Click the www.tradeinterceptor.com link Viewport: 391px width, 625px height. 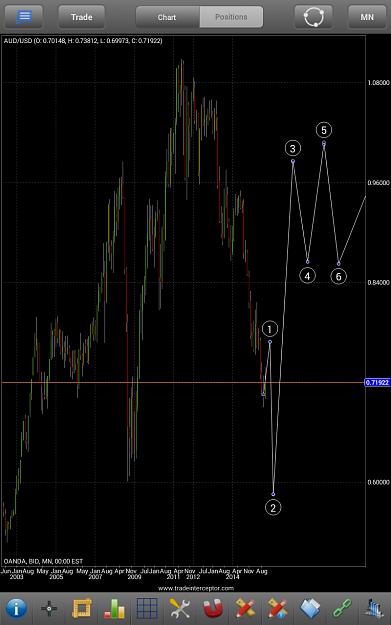[196, 588]
